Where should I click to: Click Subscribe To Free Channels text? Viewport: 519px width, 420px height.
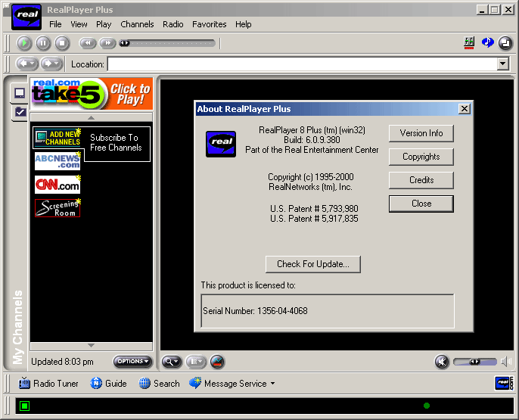tap(116, 142)
